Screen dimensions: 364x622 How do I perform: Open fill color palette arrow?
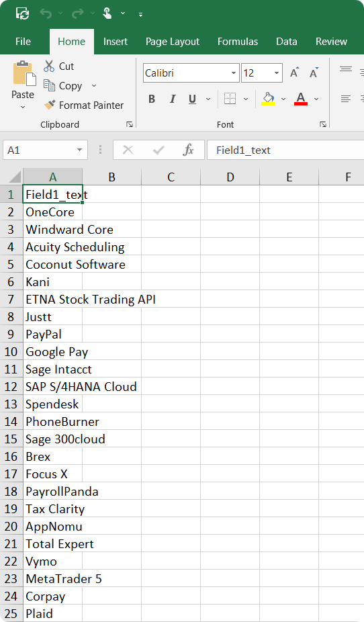click(x=283, y=99)
